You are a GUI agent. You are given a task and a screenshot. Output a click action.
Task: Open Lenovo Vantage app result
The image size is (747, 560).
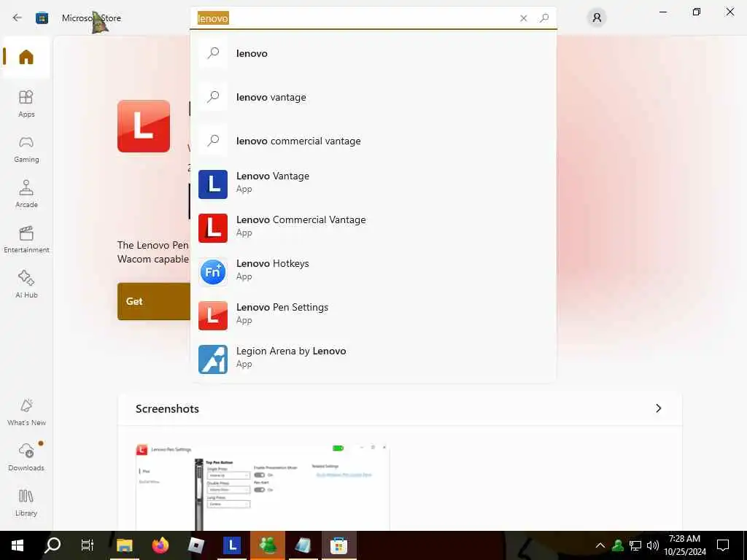[x=373, y=184]
